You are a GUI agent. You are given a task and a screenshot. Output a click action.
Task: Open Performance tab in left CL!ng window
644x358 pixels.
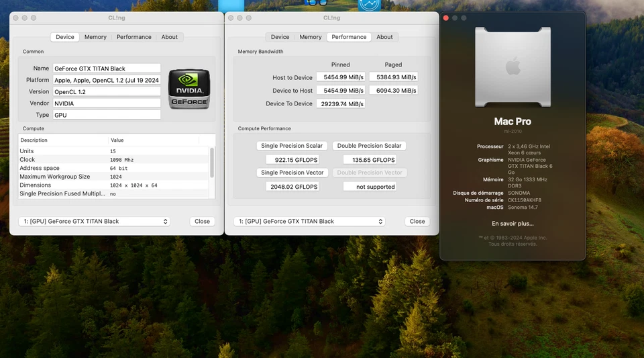134,37
